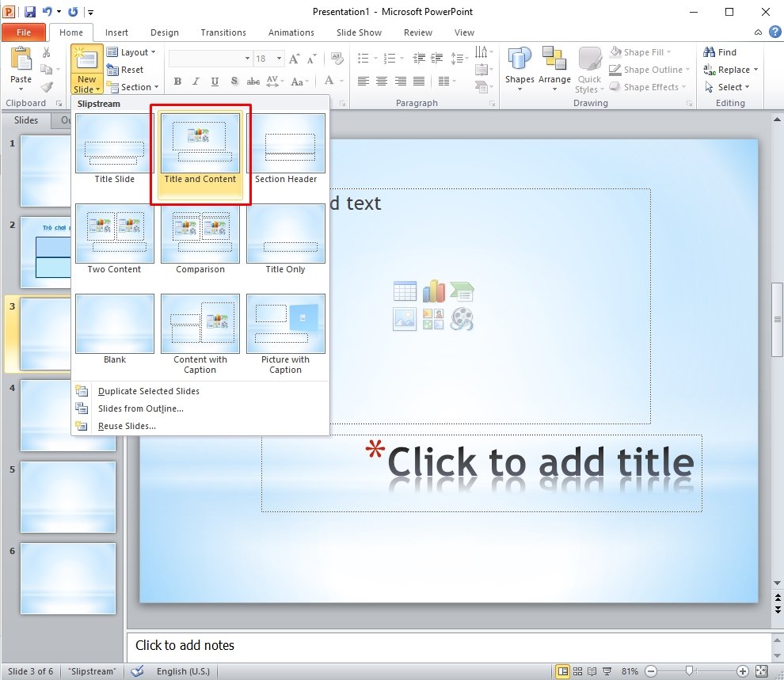Click the Reset button

(125, 70)
